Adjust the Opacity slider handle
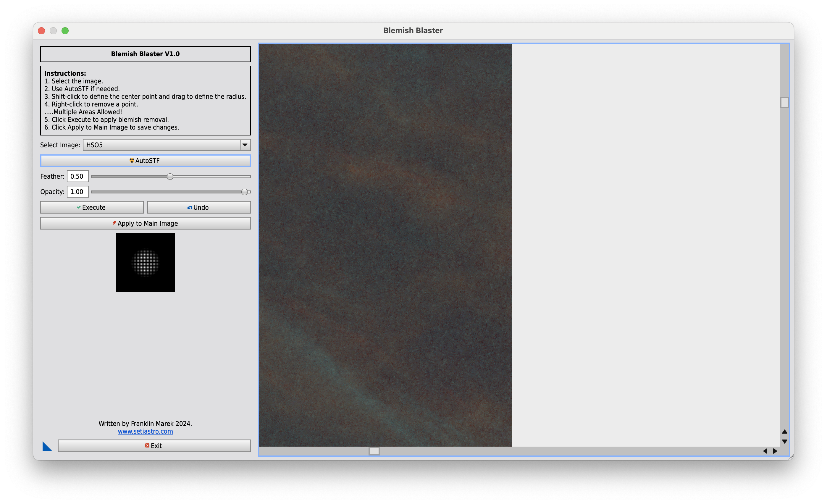This screenshot has width=827, height=504. point(245,192)
